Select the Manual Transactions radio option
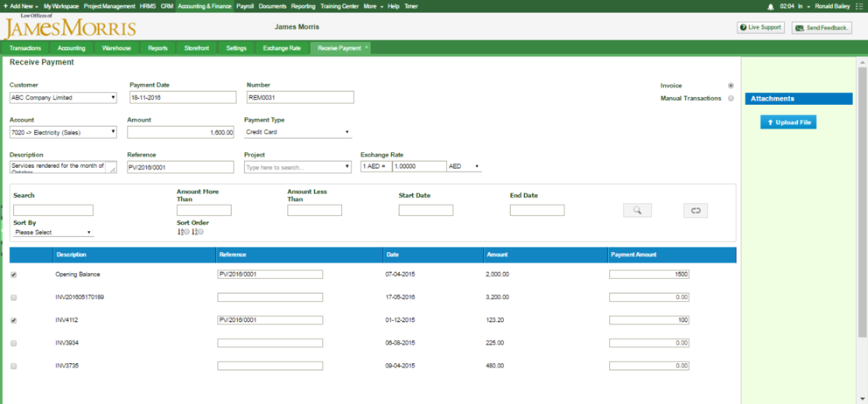 click(731, 98)
